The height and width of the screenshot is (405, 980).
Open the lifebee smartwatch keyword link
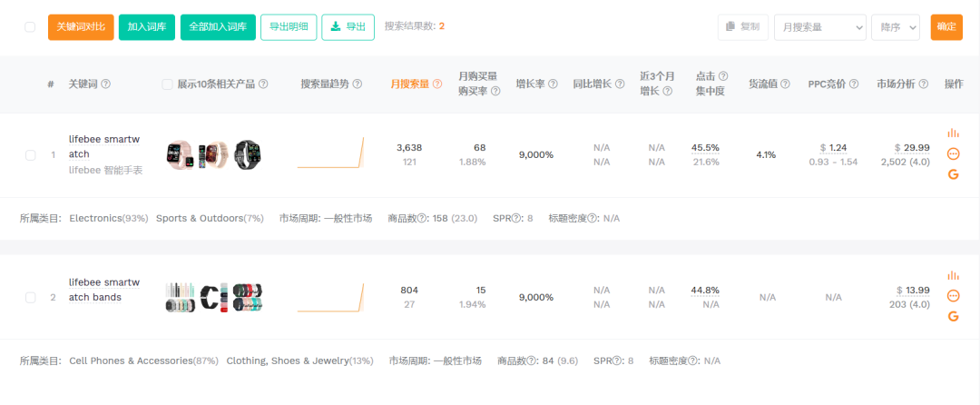[105, 147]
